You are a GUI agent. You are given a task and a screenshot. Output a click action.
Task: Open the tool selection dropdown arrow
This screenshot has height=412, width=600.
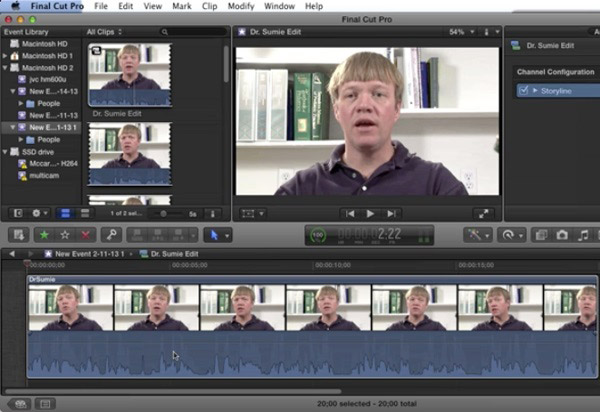coord(227,236)
